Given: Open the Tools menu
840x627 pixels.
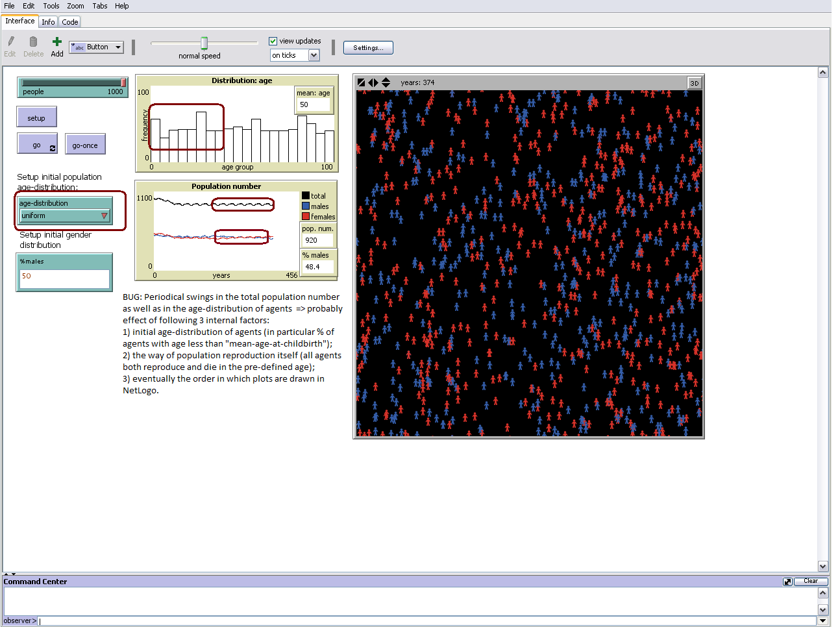Looking at the screenshot, I should pyautogui.click(x=51, y=6).
